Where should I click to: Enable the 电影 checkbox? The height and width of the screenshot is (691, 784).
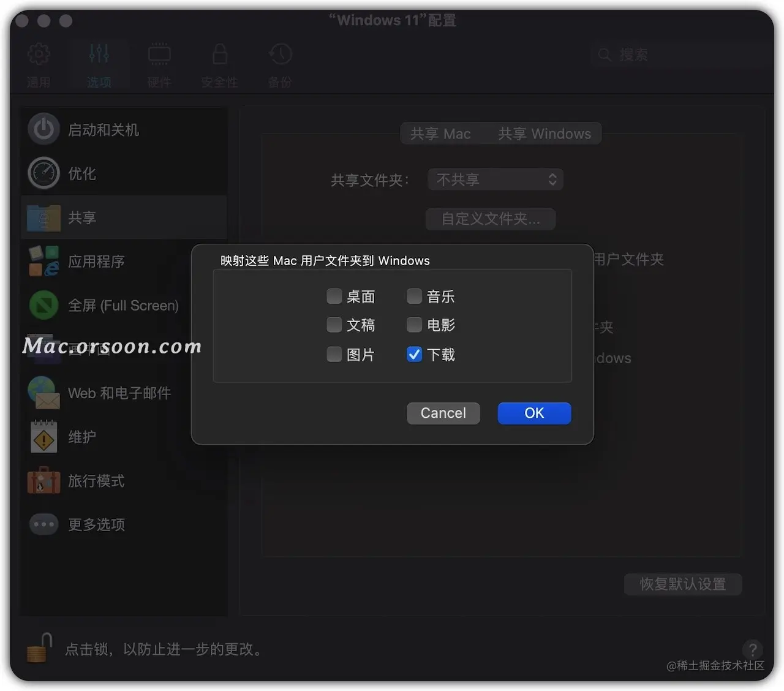414,325
